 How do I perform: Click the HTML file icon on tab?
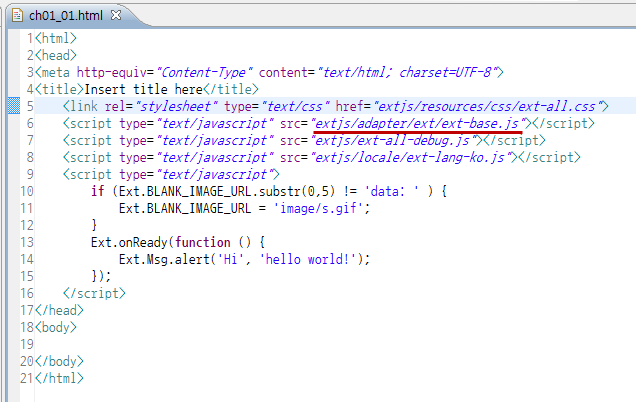17,15
